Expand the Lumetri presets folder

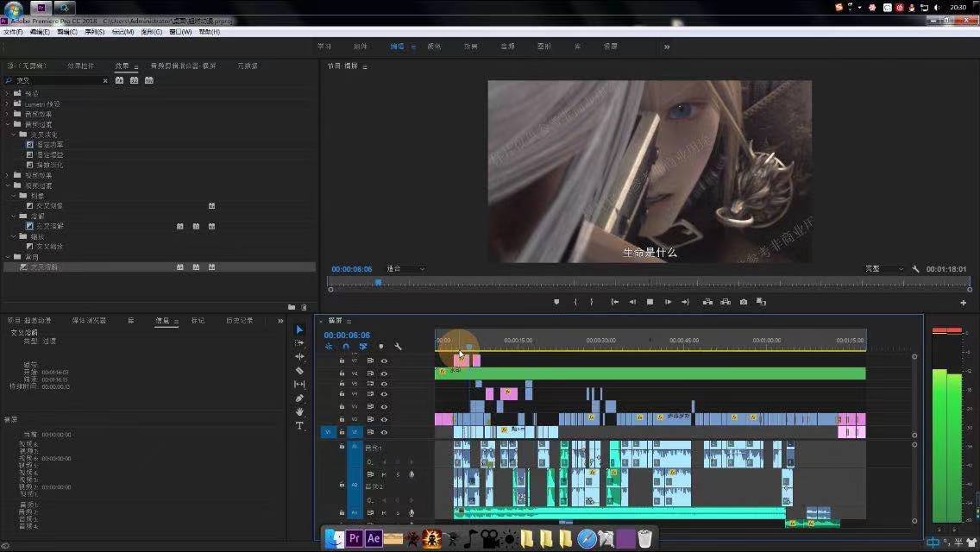tap(8, 103)
